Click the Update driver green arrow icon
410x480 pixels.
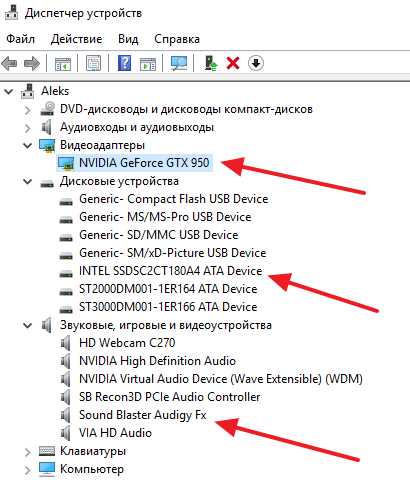coord(211,63)
